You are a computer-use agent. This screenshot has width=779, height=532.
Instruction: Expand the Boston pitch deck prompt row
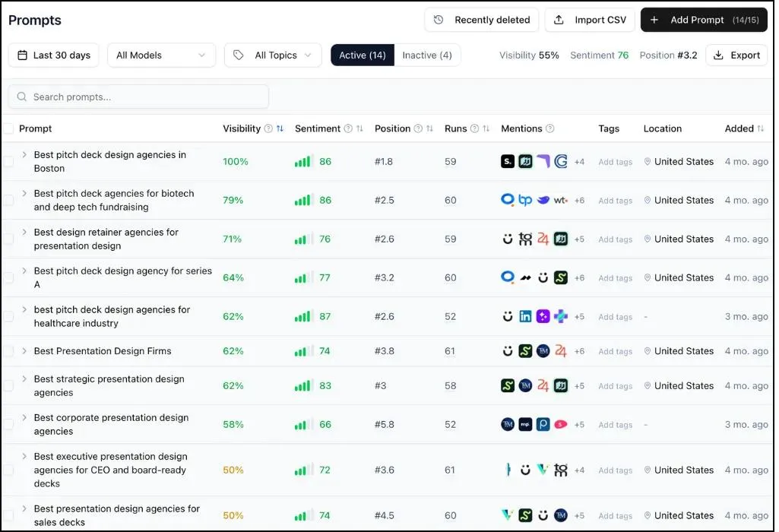(24, 155)
